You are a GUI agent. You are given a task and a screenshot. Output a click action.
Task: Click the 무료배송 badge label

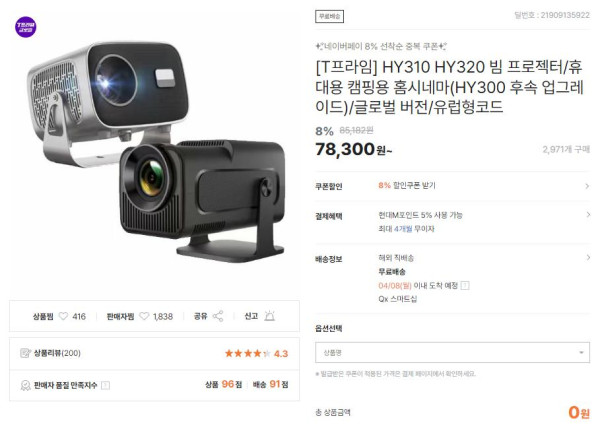329,16
